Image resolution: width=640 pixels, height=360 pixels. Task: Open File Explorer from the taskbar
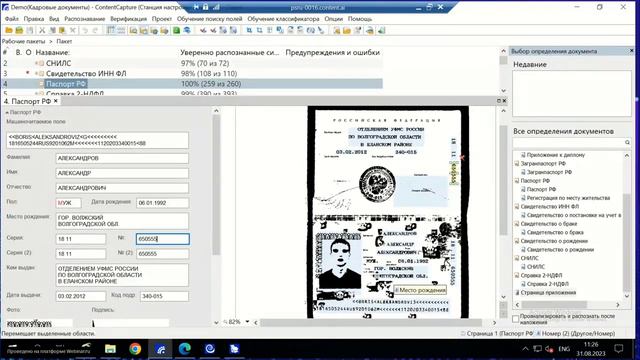pos(110,349)
